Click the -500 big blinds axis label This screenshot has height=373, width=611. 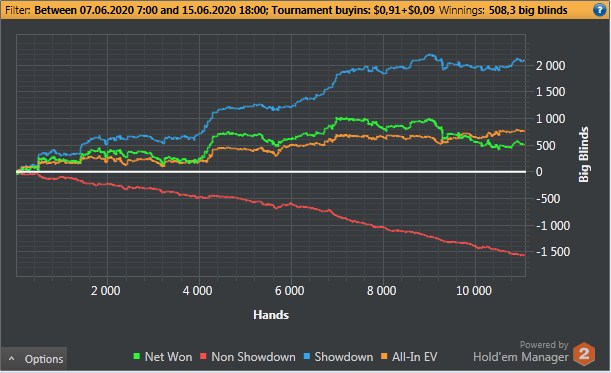point(548,199)
